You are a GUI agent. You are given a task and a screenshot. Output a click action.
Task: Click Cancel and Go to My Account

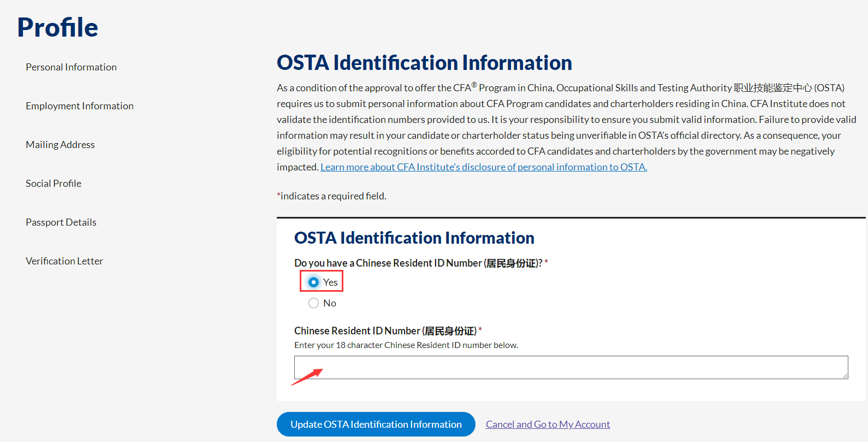pyautogui.click(x=548, y=425)
